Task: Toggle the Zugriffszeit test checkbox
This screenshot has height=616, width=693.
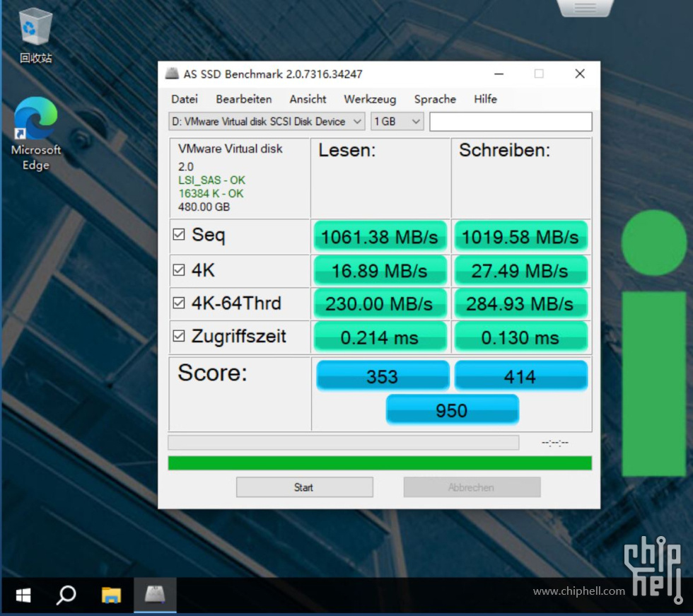Action: (x=178, y=336)
